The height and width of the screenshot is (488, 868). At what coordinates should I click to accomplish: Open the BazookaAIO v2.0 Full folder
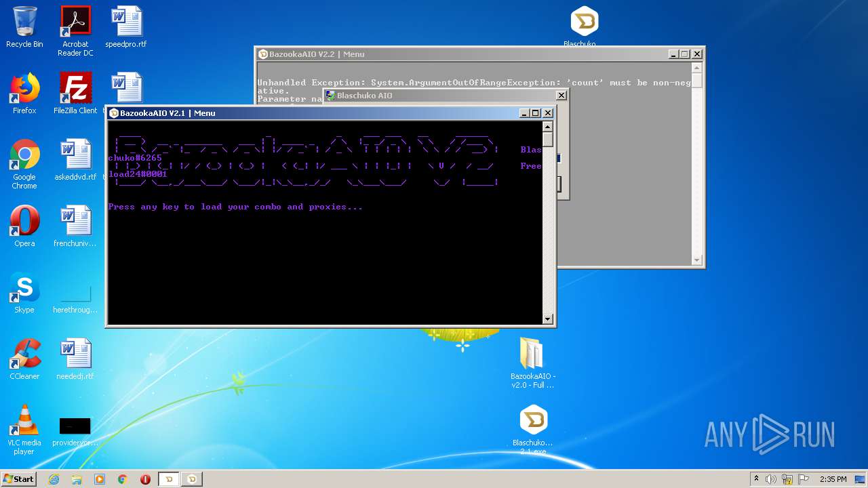533,363
